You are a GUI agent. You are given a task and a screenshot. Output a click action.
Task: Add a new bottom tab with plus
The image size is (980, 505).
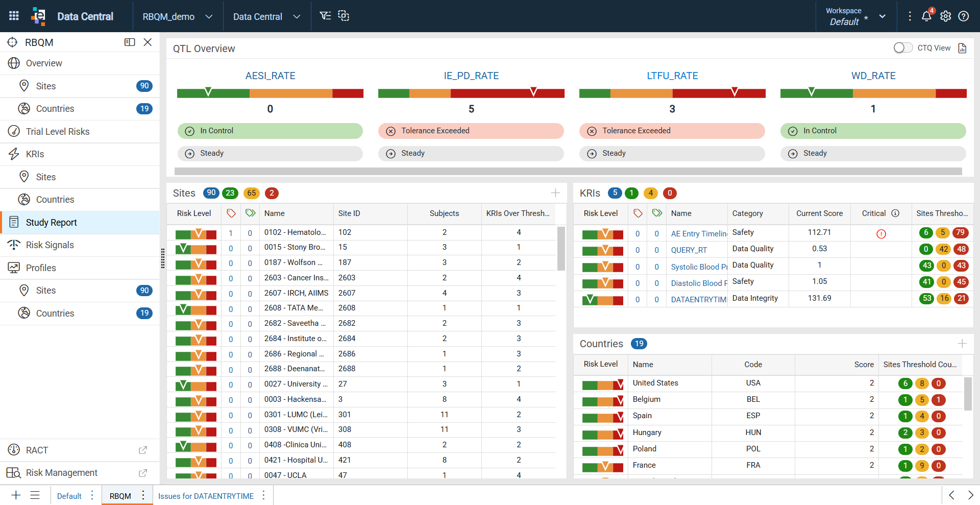(x=16, y=495)
